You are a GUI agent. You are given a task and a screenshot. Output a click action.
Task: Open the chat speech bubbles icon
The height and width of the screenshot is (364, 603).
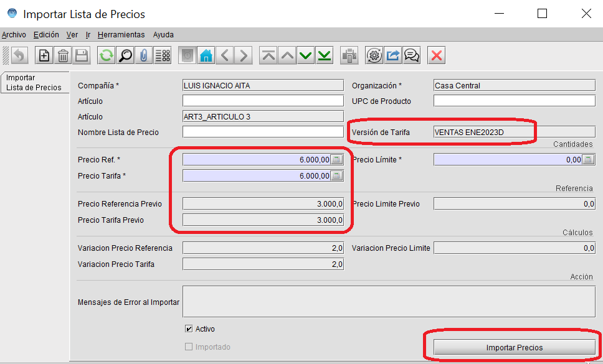412,55
